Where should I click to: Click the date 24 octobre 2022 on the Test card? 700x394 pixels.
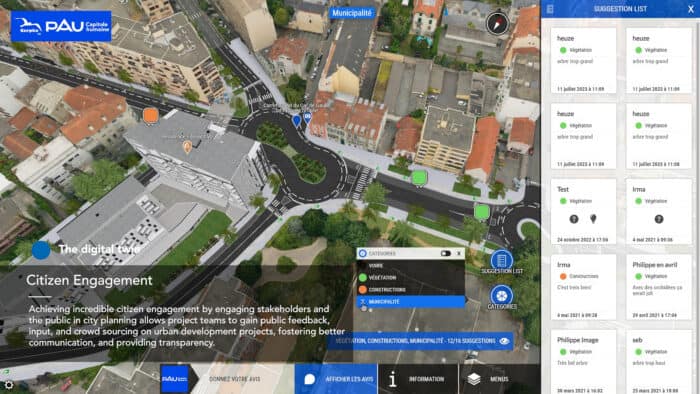[582, 240]
